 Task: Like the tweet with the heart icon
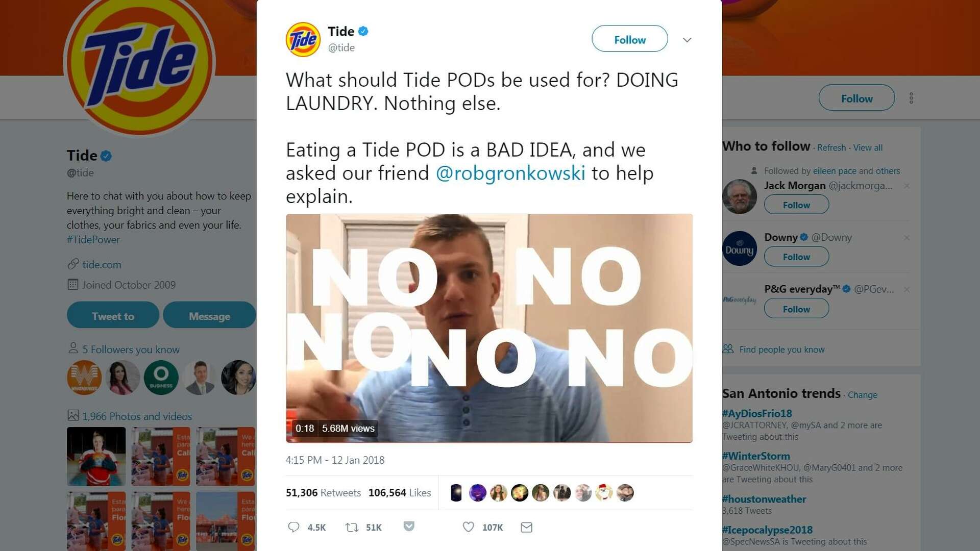tap(468, 527)
